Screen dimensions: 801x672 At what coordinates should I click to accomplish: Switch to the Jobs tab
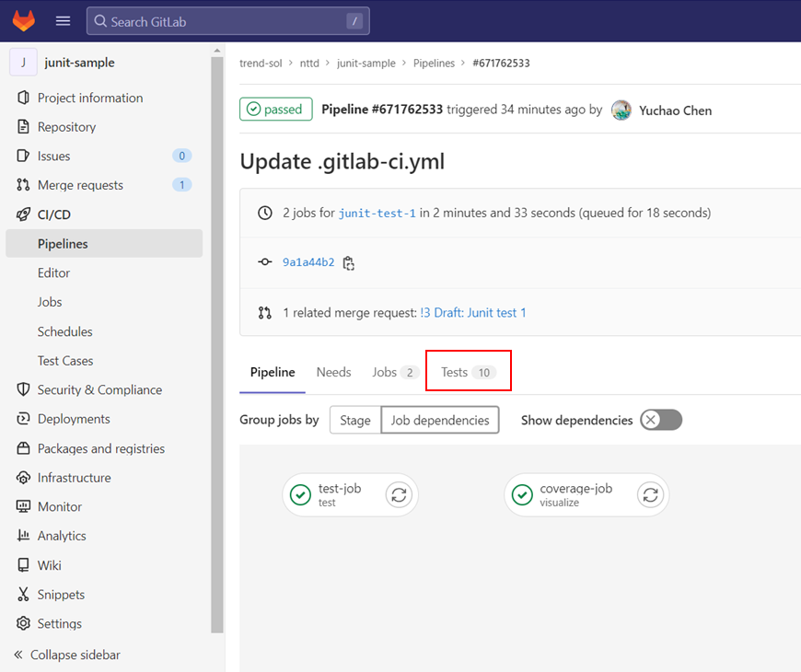coord(395,372)
